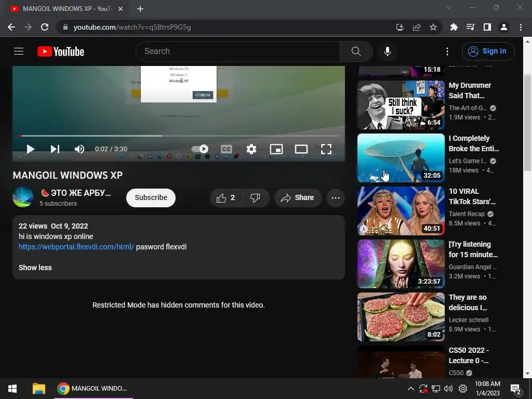The height and width of the screenshot is (399, 532).
Task: Go back in browser
Action: pyautogui.click(x=11, y=27)
